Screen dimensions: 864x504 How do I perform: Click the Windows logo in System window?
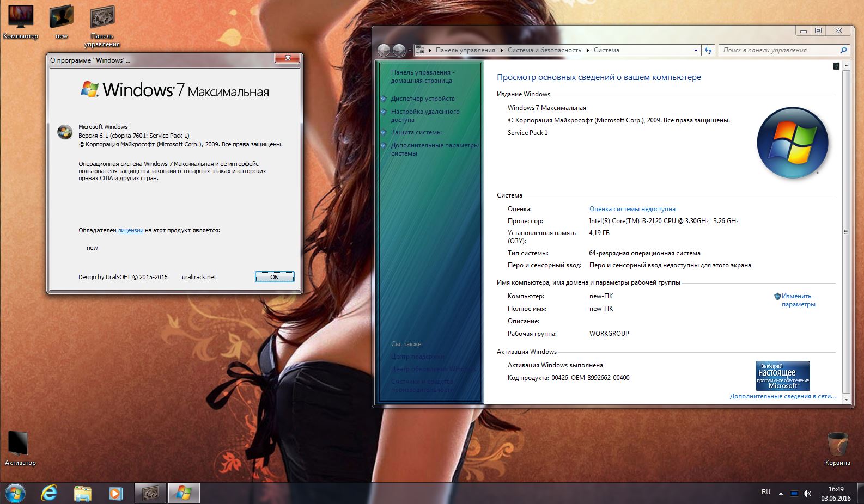792,143
